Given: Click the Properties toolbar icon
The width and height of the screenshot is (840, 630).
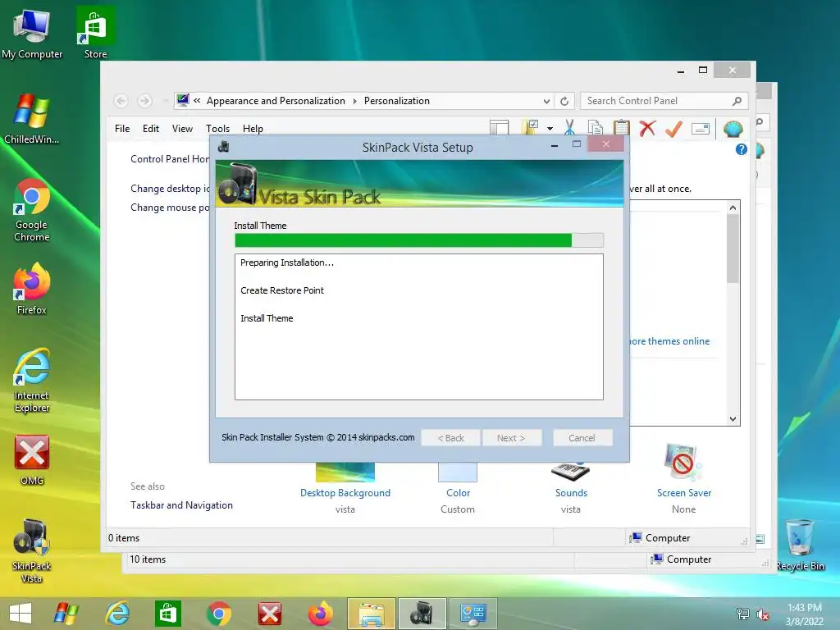Looking at the screenshot, I should point(701,129).
